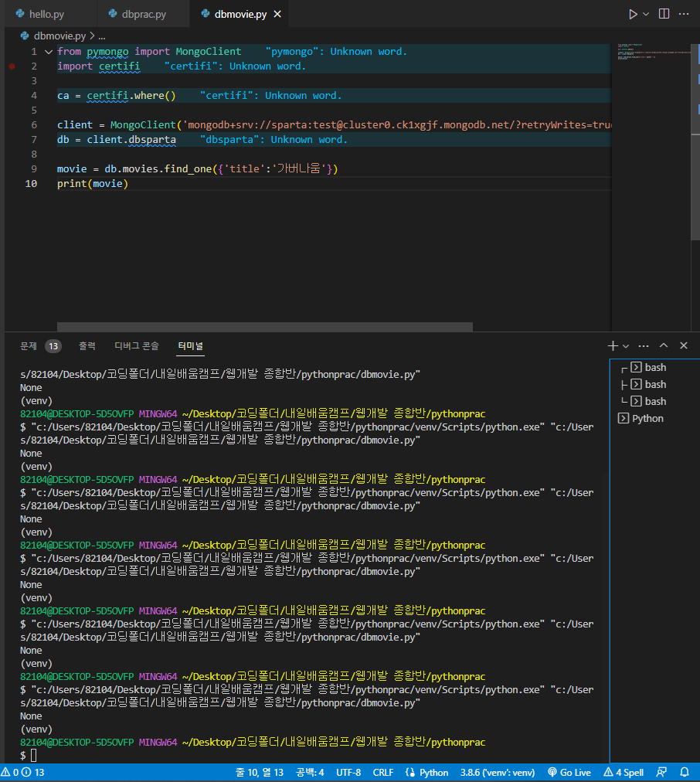Open the Output (출력) panel tab

[87, 345]
